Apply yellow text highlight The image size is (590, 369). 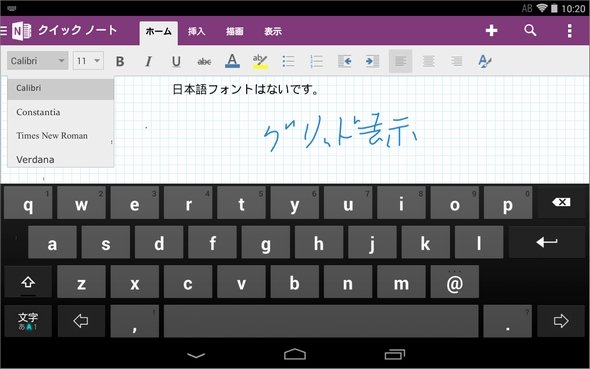(260, 61)
